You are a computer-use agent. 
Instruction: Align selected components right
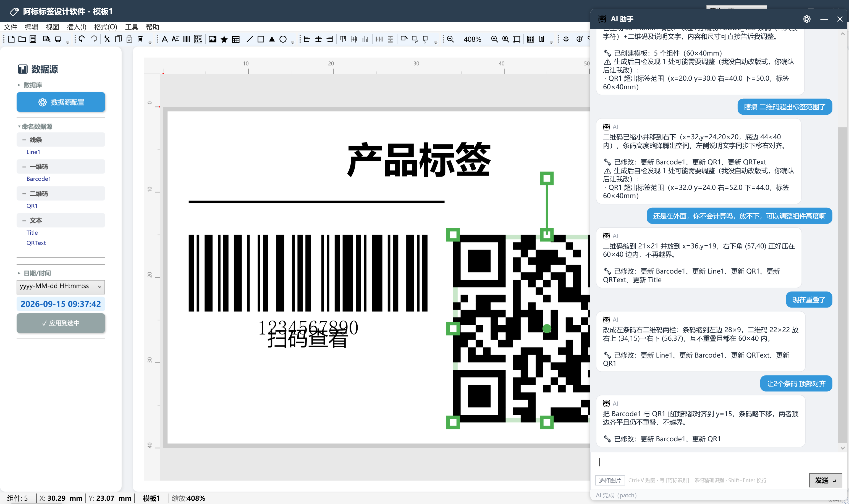pos(330,39)
